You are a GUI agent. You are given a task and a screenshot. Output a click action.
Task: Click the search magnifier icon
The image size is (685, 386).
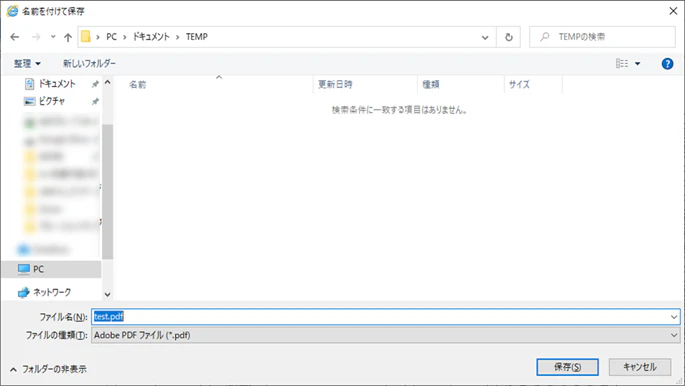pyautogui.click(x=544, y=37)
